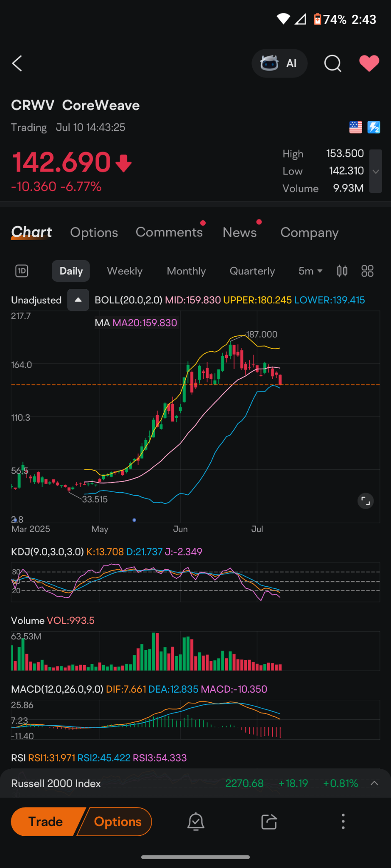Select the Weekly chart interval
Image resolution: width=391 pixels, height=868 pixels.
tap(125, 271)
